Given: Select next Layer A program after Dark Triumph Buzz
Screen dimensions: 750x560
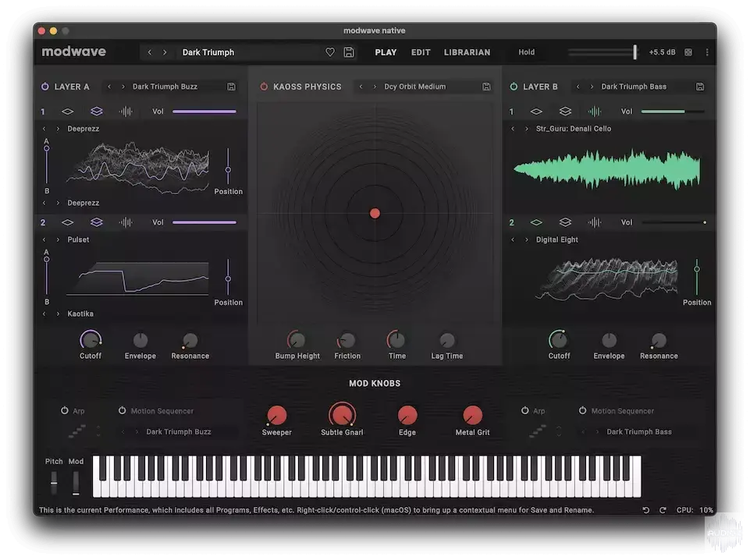Looking at the screenshot, I should click(123, 87).
